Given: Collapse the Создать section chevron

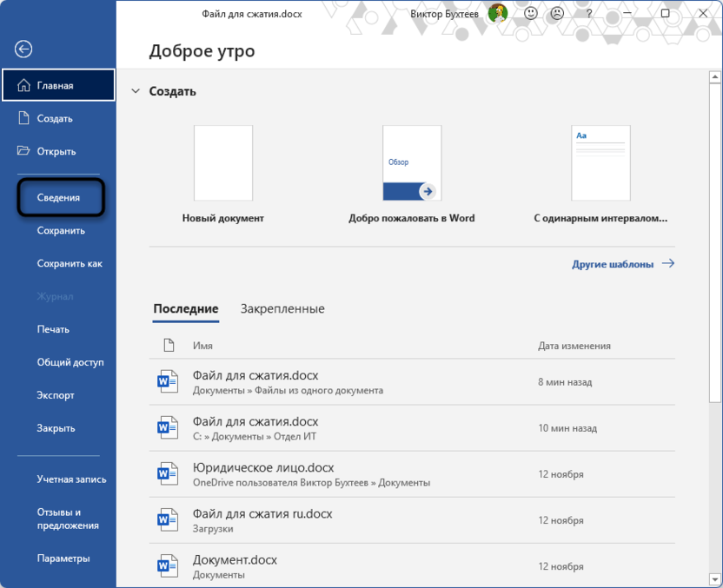Looking at the screenshot, I should (136, 90).
